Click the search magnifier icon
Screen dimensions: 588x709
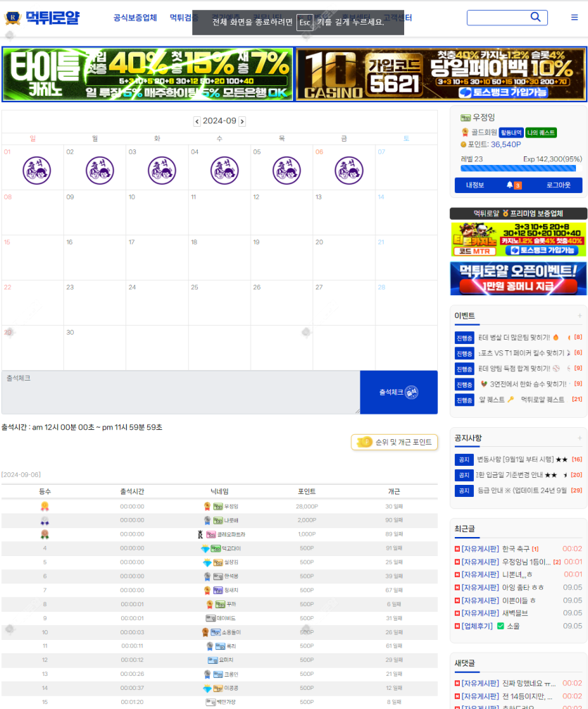(x=536, y=18)
